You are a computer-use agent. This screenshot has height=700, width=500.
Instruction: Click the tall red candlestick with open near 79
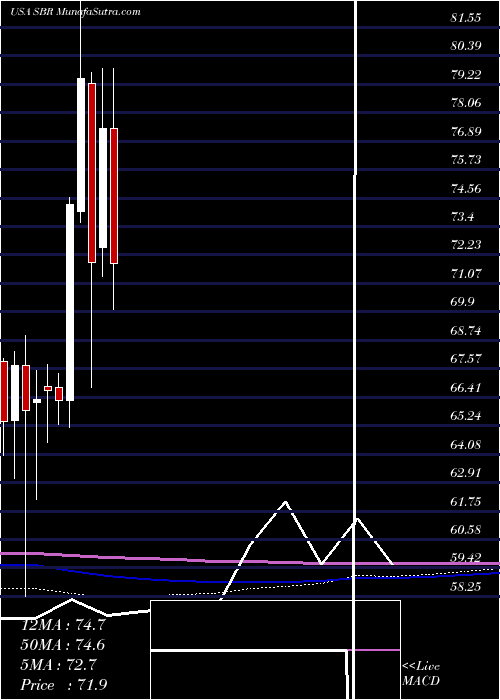(92, 173)
